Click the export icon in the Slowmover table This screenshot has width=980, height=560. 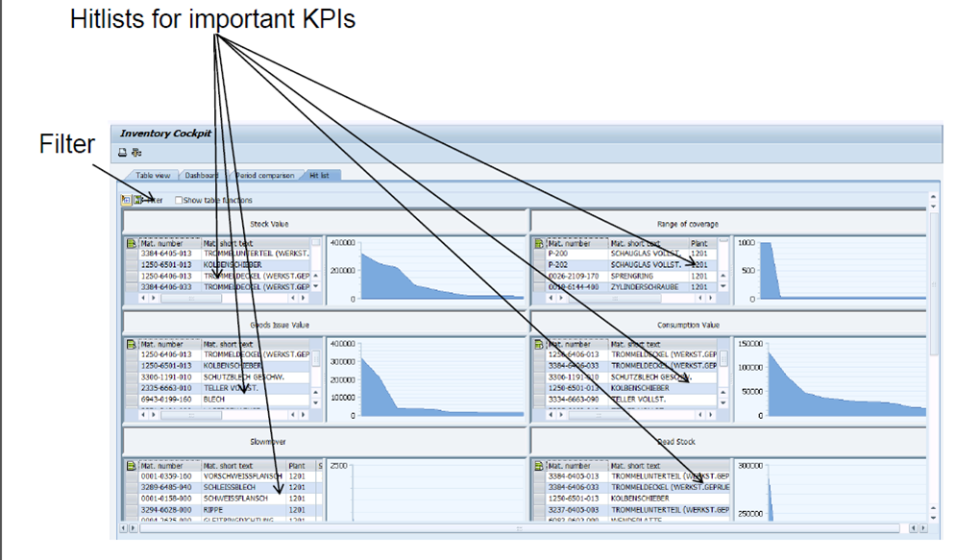click(131, 465)
